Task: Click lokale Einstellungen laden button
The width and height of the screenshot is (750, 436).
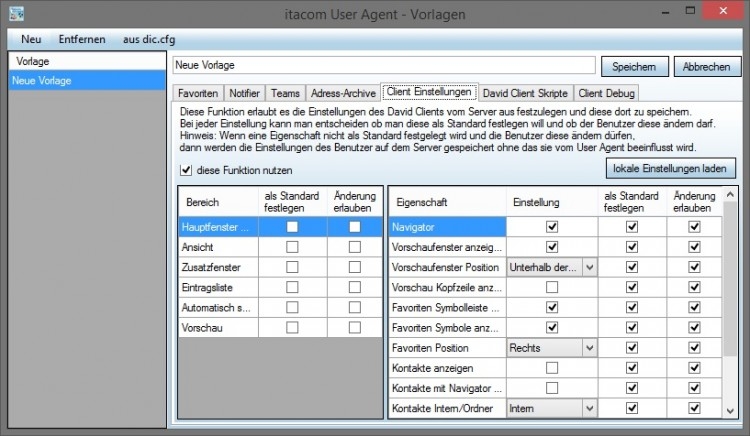Action: click(x=670, y=169)
